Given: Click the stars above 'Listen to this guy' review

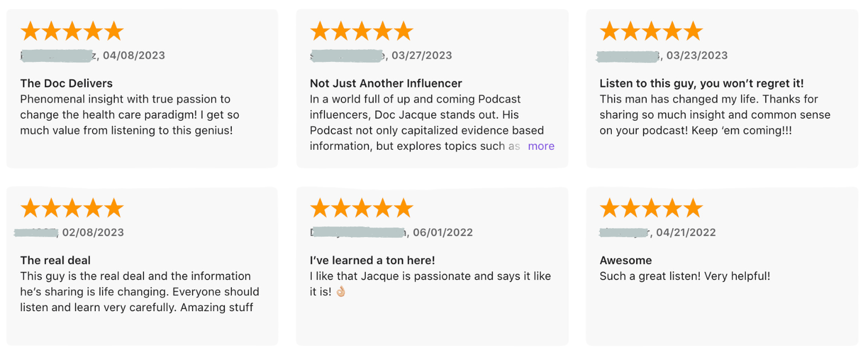Looking at the screenshot, I should coord(651,31).
